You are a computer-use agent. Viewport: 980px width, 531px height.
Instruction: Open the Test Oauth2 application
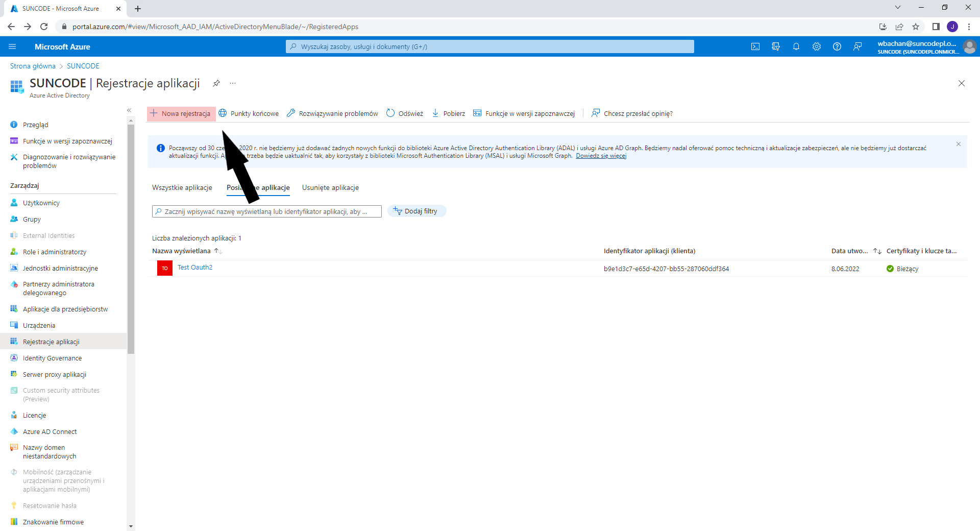click(195, 267)
